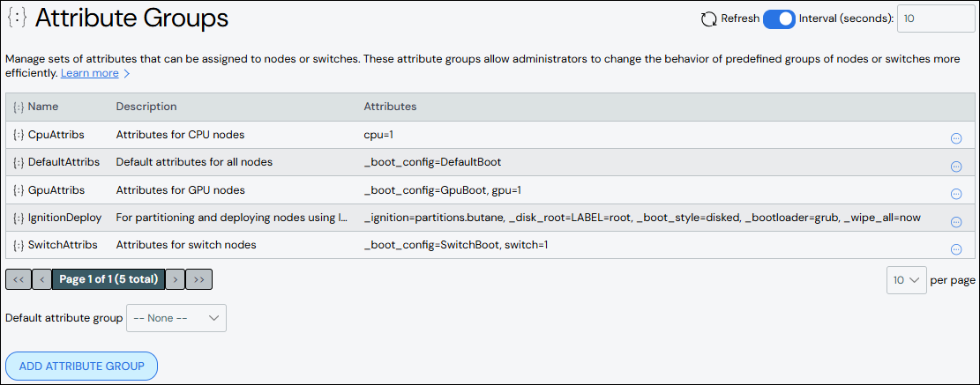Click the Refresh circular arrows icon
The width and height of the screenshot is (980, 385).
pos(708,19)
